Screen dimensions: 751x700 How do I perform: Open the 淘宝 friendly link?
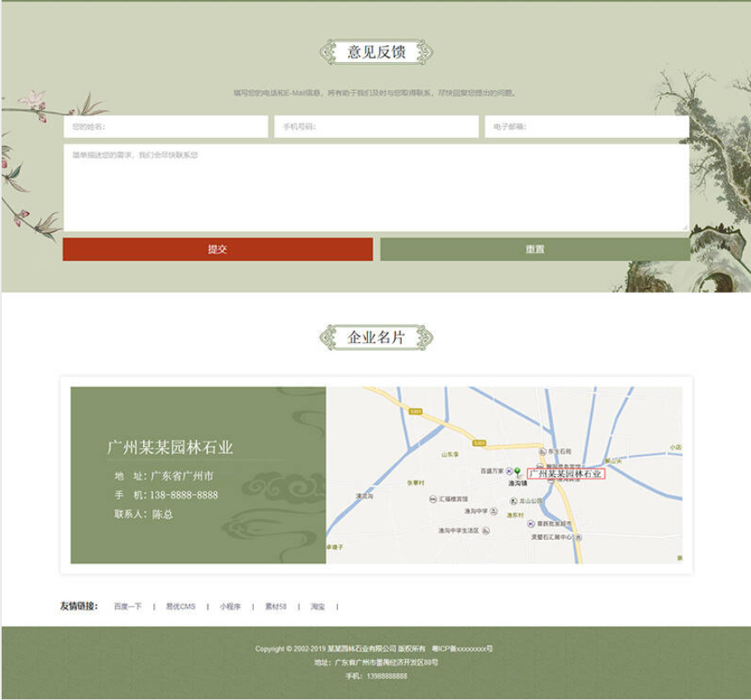[x=318, y=607]
